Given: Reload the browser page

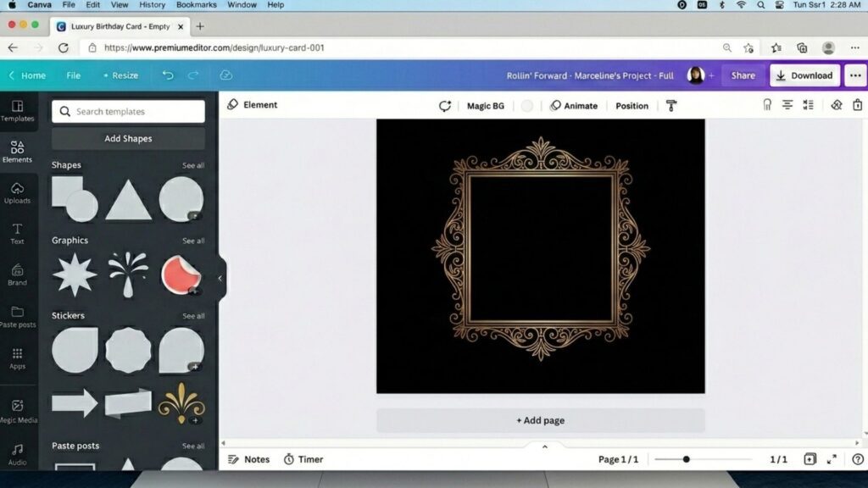Looking at the screenshot, I should coord(64,47).
